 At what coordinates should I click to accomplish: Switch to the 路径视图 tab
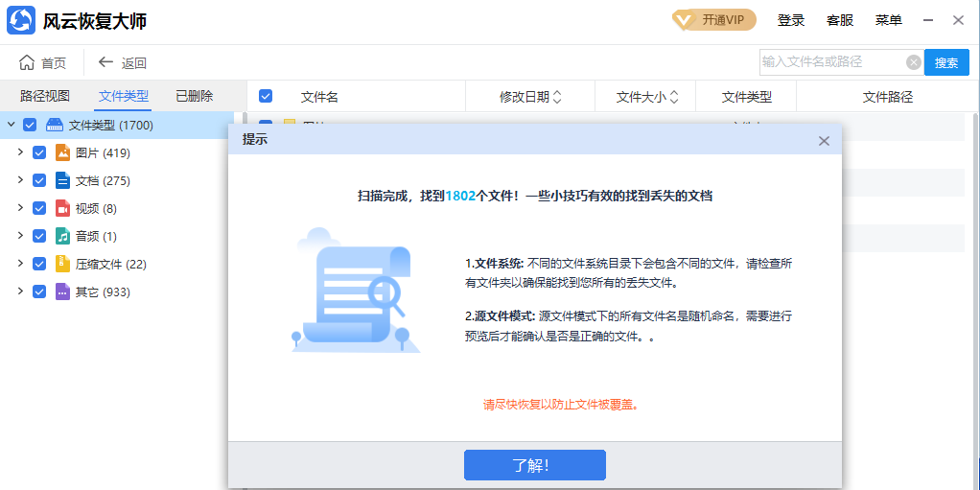point(45,96)
